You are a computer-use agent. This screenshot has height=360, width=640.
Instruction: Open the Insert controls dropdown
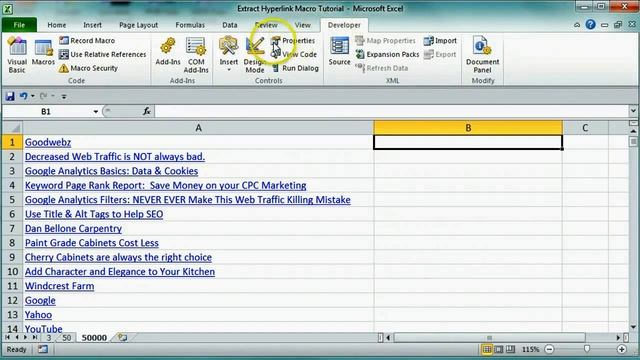tap(229, 55)
